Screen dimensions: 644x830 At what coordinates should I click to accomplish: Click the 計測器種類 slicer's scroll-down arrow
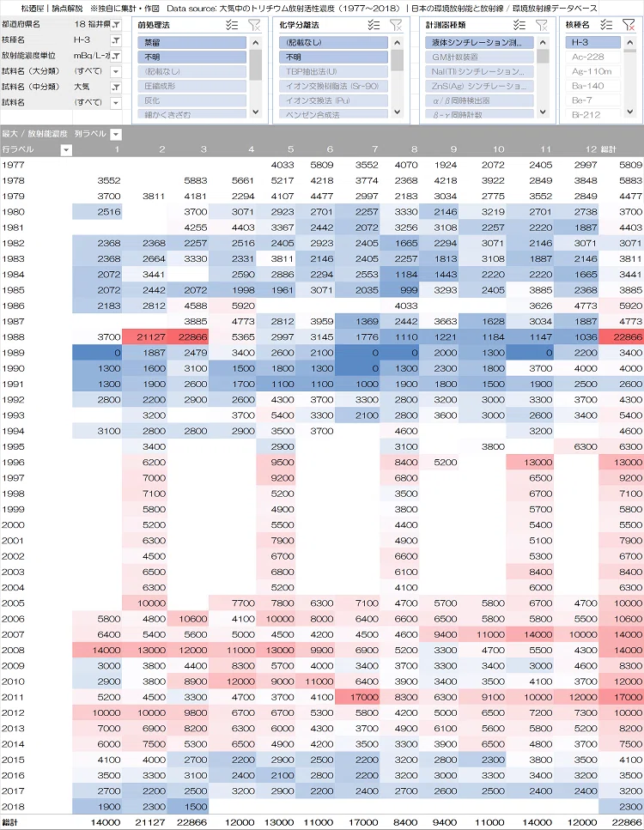click(x=543, y=112)
